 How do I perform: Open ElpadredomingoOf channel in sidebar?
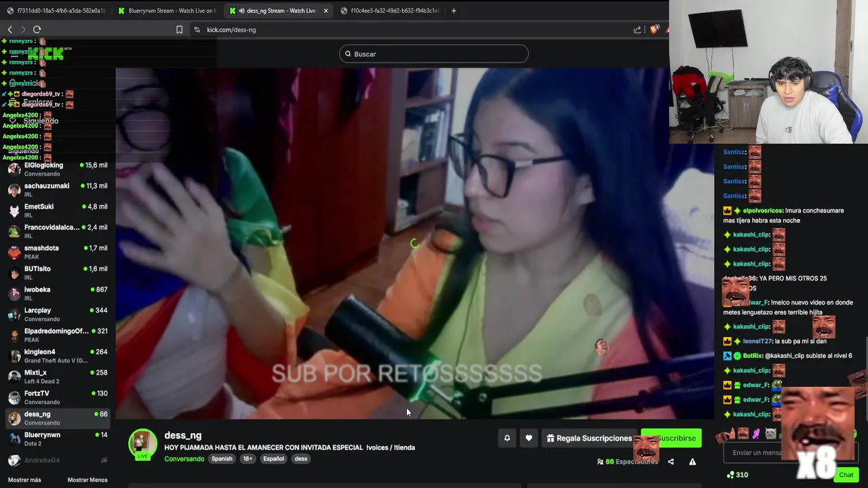pos(58,335)
